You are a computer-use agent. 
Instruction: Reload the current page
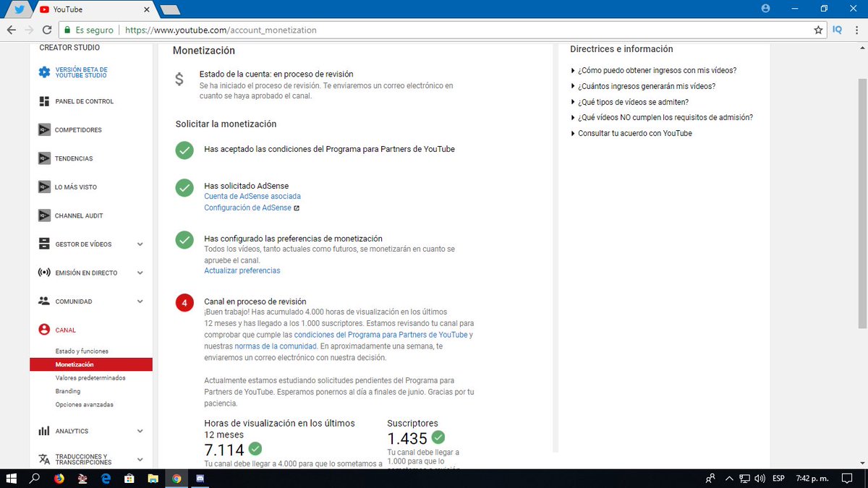[x=47, y=30]
